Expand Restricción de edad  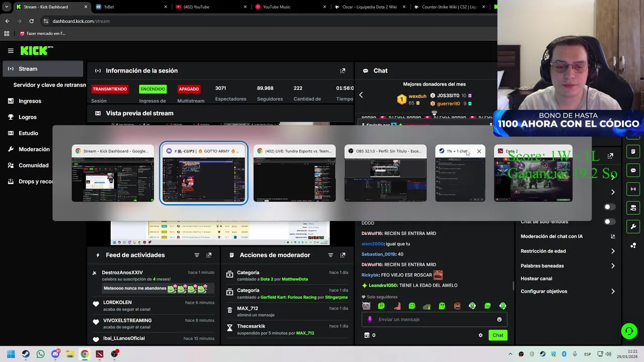568,251
